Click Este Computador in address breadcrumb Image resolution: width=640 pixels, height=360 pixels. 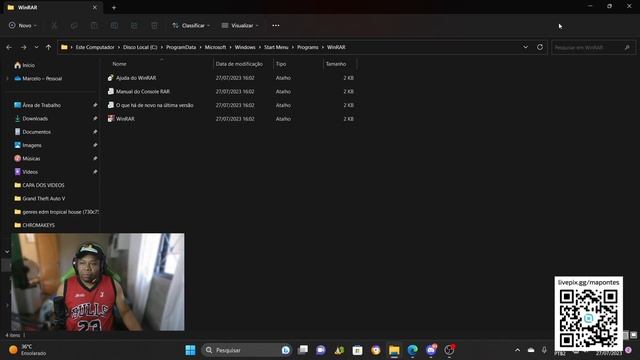click(95, 47)
